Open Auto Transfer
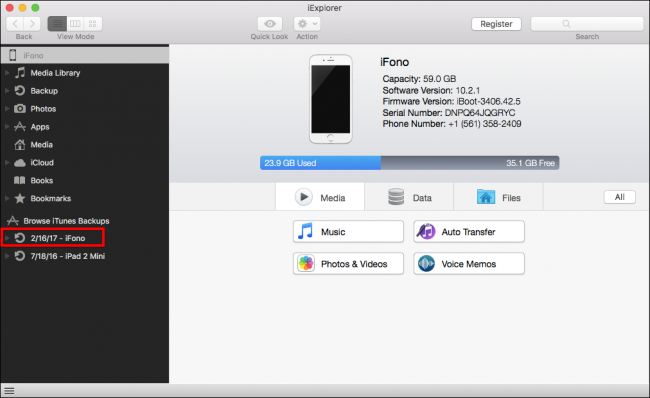Viewport: 650px width, 398px height. pos(469,231)
